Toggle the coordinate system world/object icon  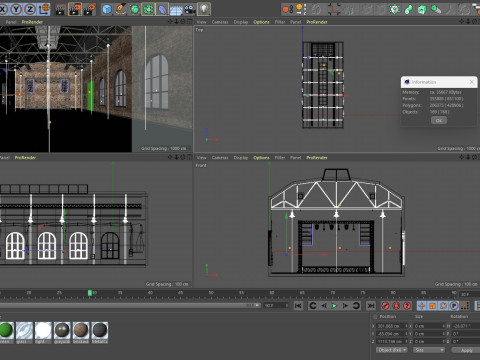click(44, 9)
